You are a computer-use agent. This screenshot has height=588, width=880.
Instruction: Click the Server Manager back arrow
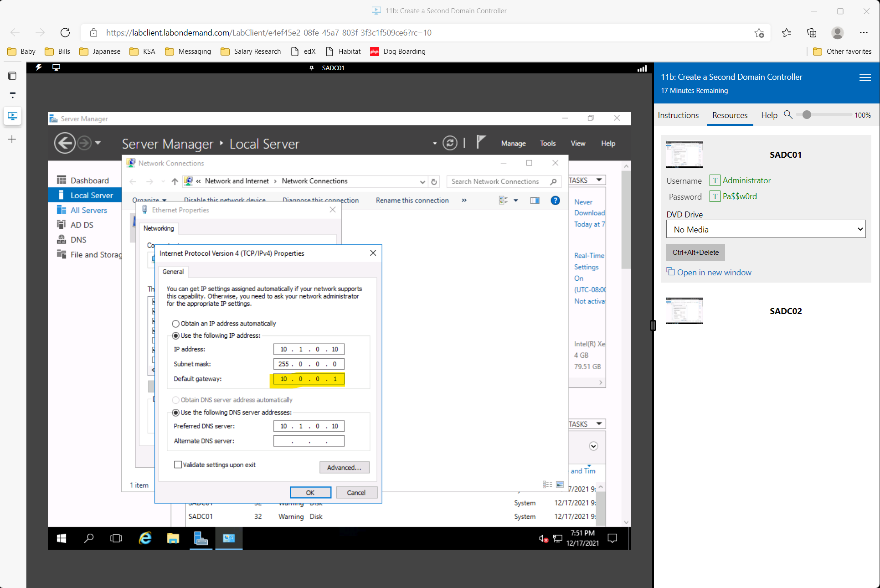click(x=65, y=143)
